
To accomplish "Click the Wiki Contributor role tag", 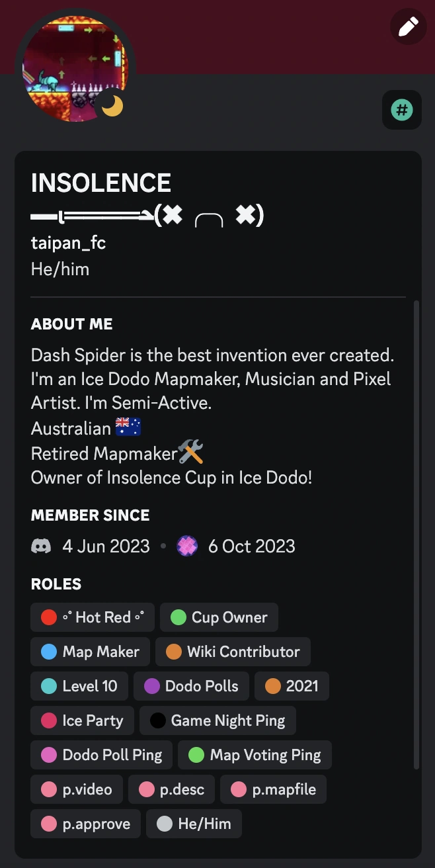I will [x=233, y=652].
